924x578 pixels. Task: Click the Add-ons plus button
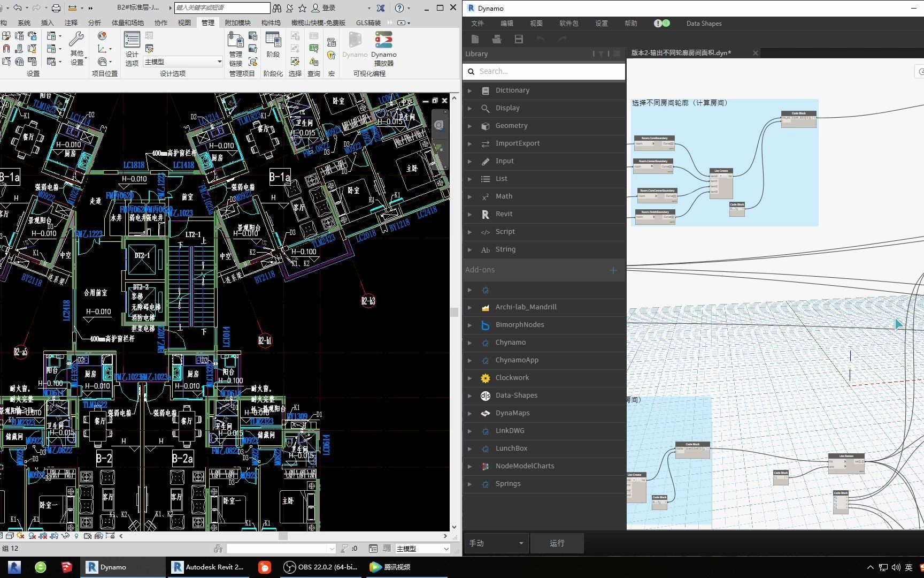[613, 270]
